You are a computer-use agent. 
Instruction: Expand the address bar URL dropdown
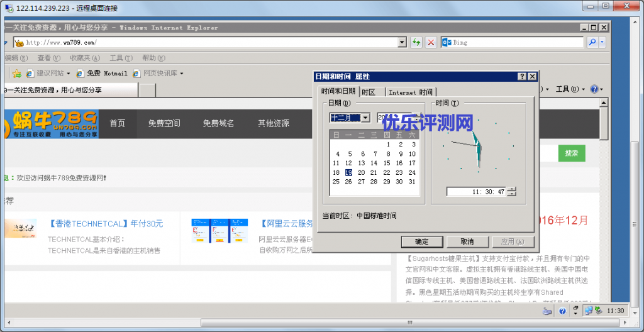402,42
